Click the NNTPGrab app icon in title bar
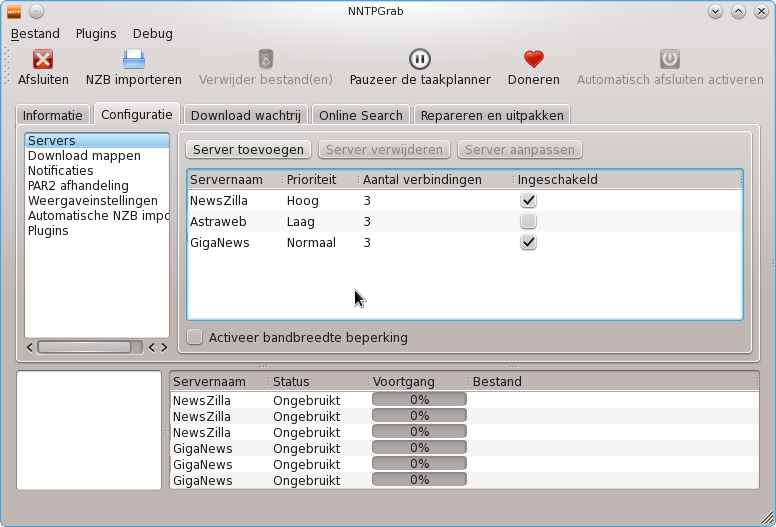The image size is (776, 527). point(14,12)
